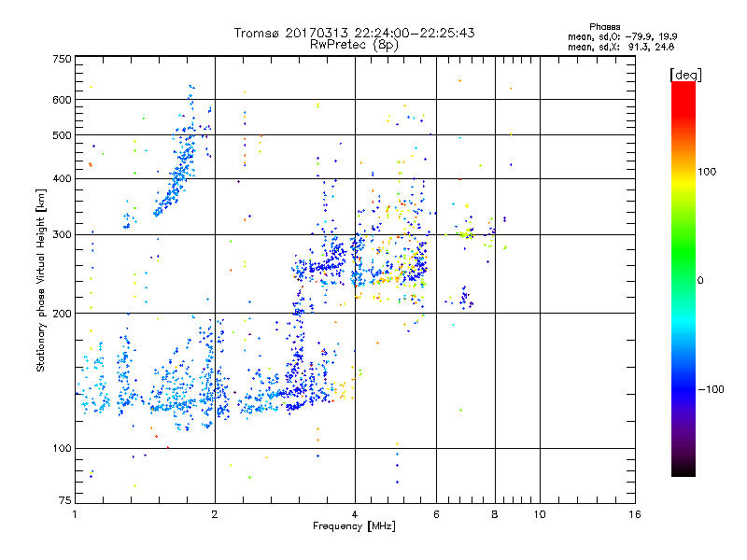Click the phase colorbar gradient
This screenshot has height=560, width=747.
[x=684, y=278]
